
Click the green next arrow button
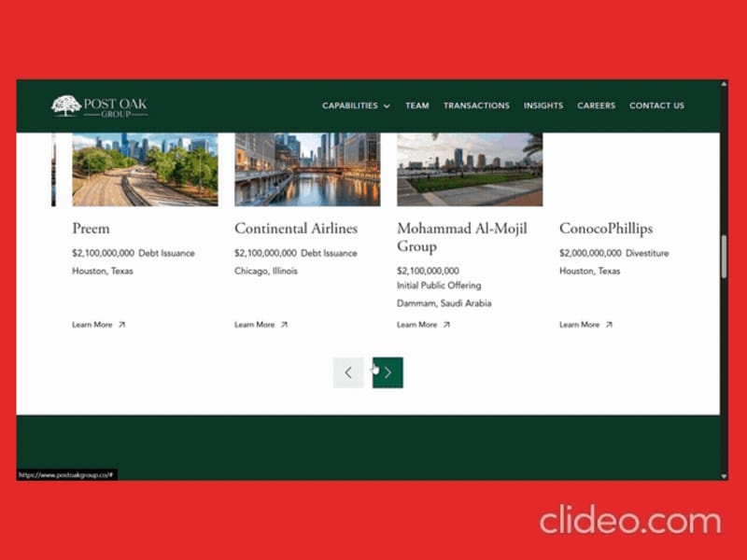(388, 372)
